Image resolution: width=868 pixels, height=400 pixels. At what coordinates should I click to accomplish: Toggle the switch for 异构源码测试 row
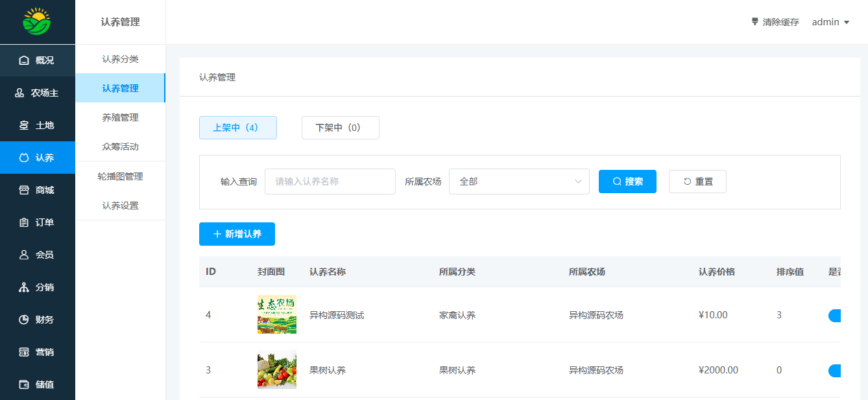pos(835,316)
